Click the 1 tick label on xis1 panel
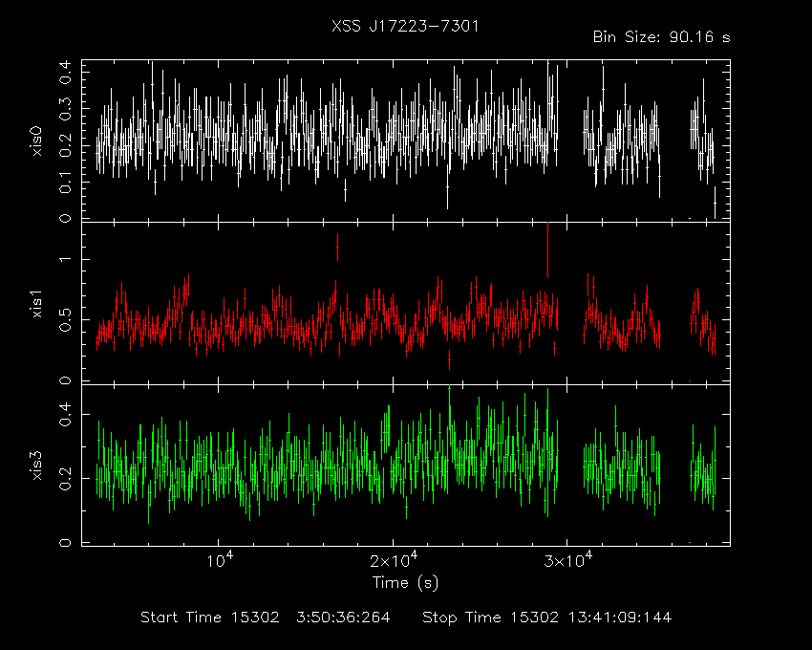The image size is (812, 650). [x=65, y=259]
